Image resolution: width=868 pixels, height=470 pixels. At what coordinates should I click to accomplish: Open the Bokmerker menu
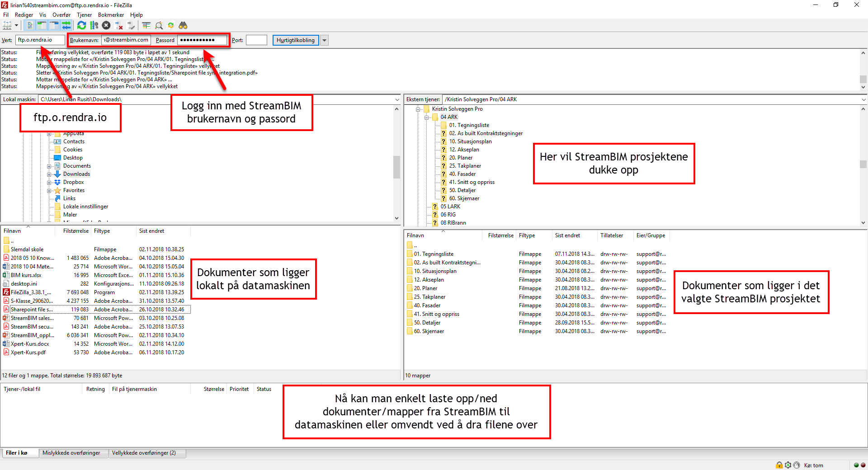tap(111, 15)
